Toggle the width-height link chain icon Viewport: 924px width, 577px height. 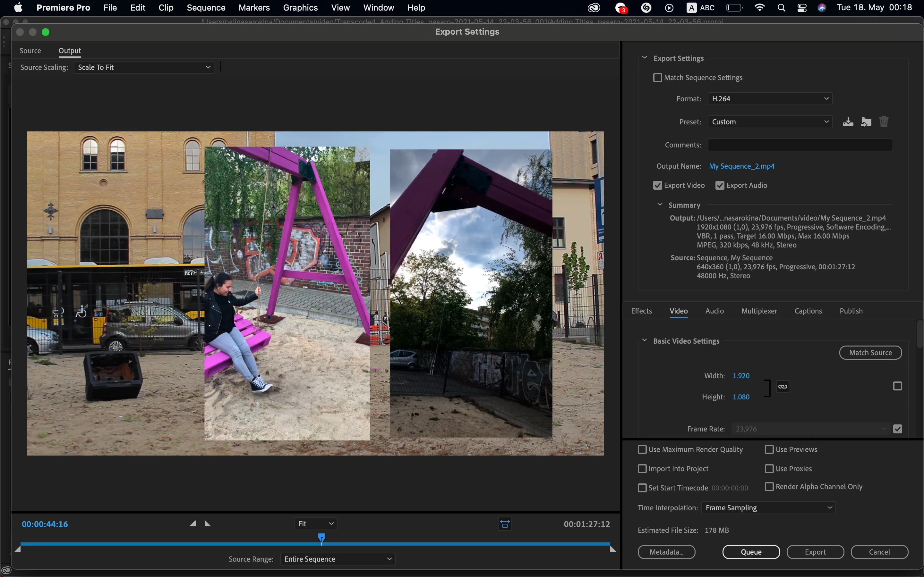pos(783,386)
